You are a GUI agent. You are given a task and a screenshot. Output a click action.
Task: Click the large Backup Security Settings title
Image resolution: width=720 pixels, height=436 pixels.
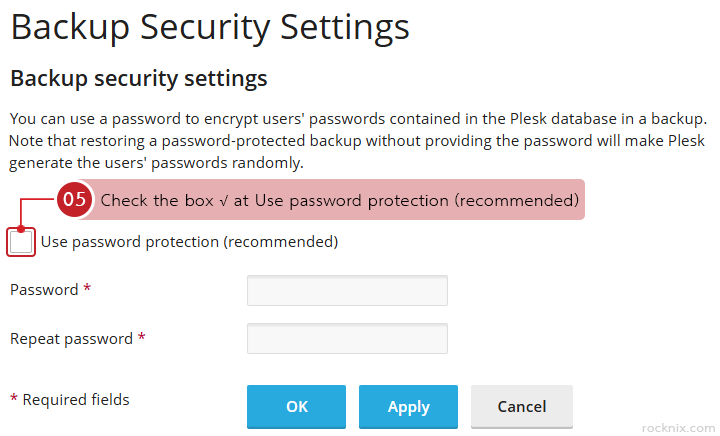[210, 27]
